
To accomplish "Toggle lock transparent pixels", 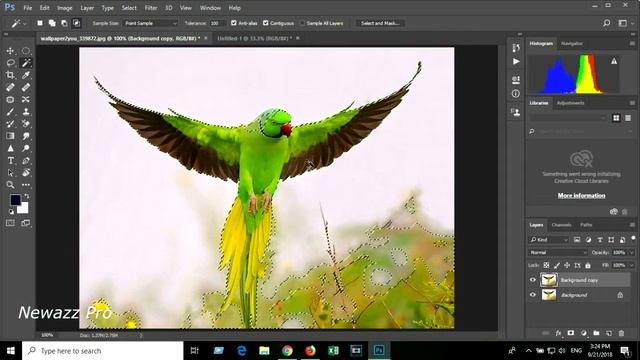I will click(546, 265).
